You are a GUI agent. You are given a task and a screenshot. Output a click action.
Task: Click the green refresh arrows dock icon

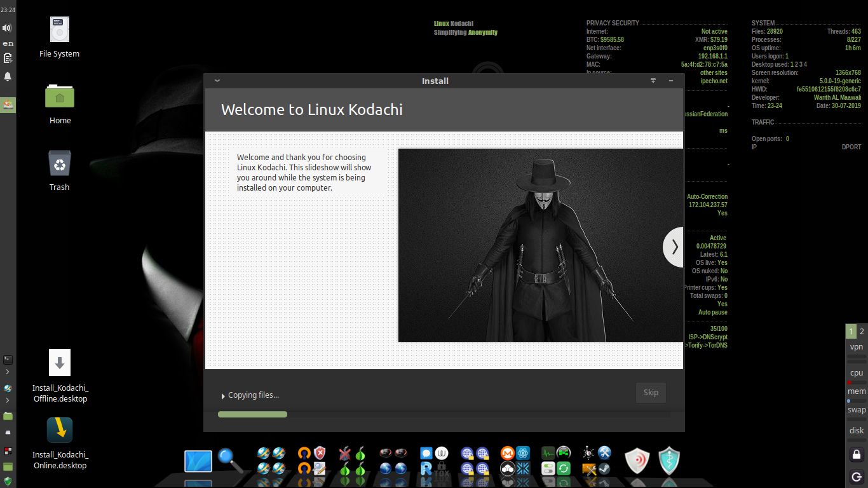[x=564, y=469]
